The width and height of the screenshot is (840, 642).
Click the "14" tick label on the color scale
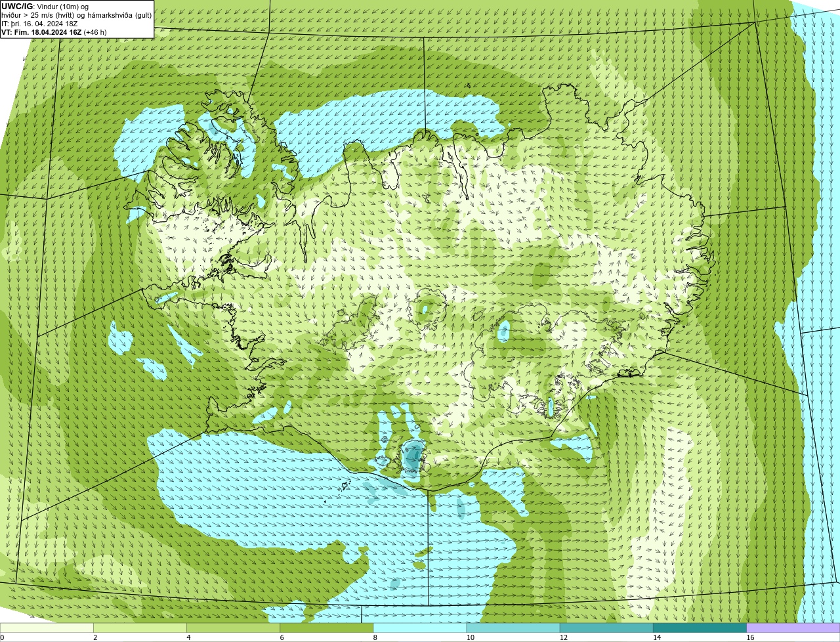pos(656,637)
